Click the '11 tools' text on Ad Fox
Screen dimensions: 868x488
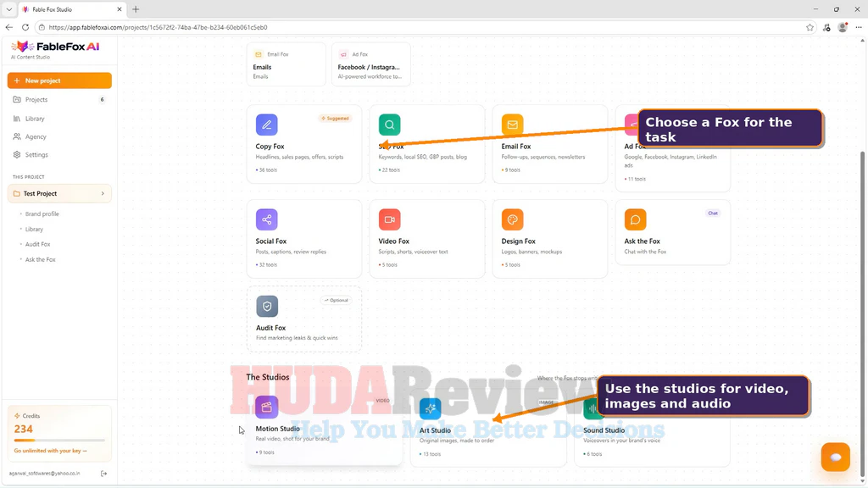pyautogui.click(x=637, y=180)
